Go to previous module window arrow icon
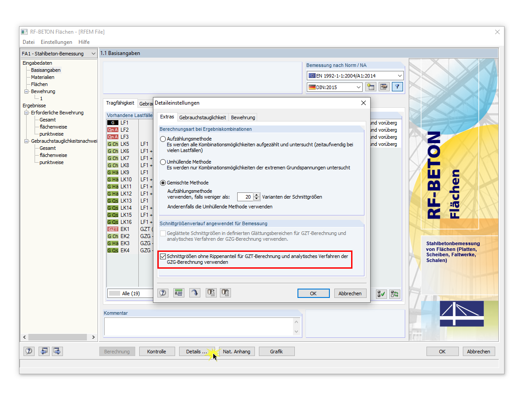The height and width of the screenshot is (399, 532). tap(44, 351)
